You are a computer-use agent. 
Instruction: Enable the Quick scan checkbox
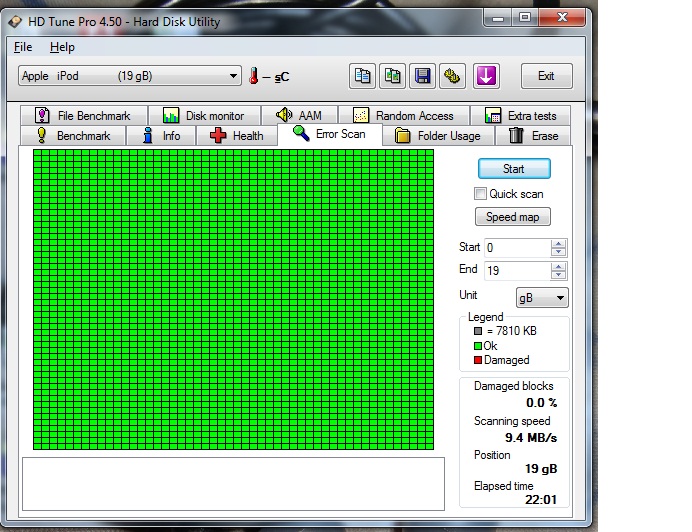[481, 194]
